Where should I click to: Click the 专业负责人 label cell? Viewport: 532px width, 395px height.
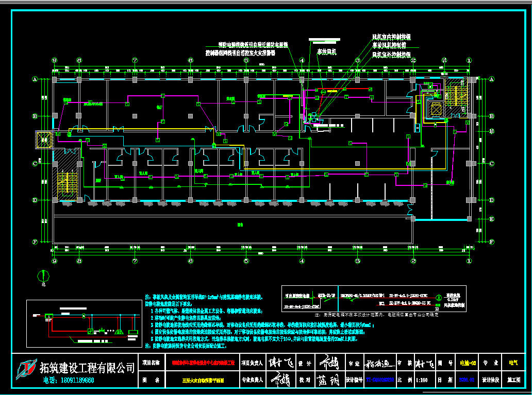point(252,380)
